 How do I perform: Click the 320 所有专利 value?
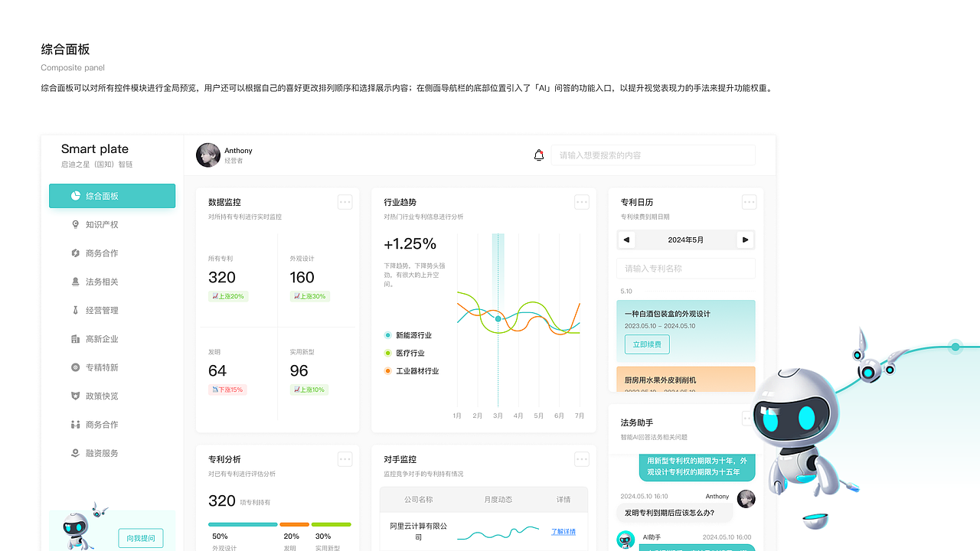click(222, 277)
